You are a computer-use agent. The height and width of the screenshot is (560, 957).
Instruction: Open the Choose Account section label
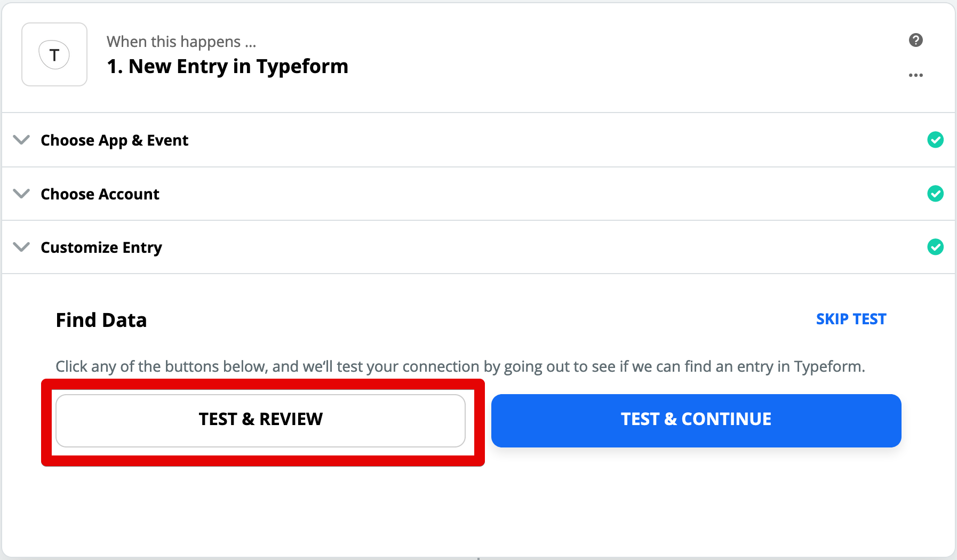pos(100,194)
